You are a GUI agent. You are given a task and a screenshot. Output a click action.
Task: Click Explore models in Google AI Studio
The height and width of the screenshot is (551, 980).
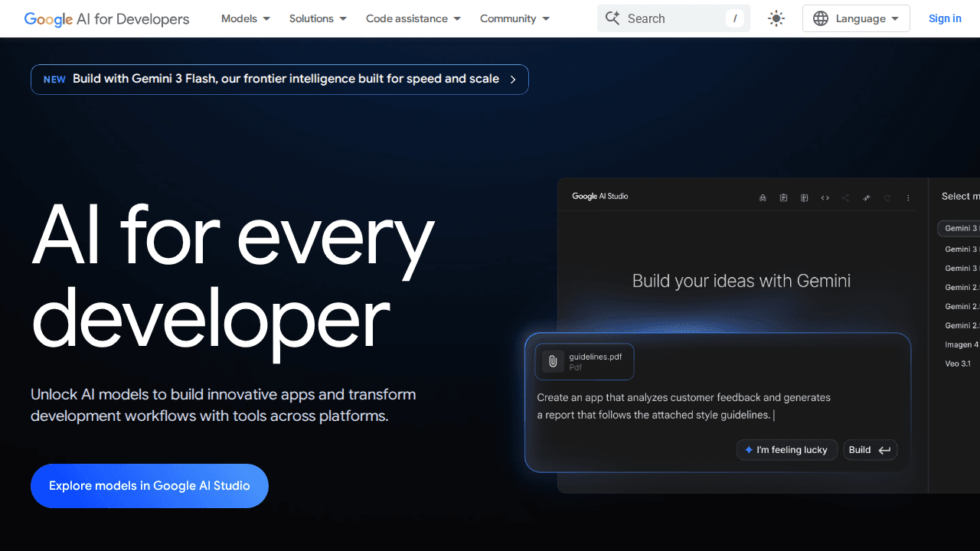point(149,486)
